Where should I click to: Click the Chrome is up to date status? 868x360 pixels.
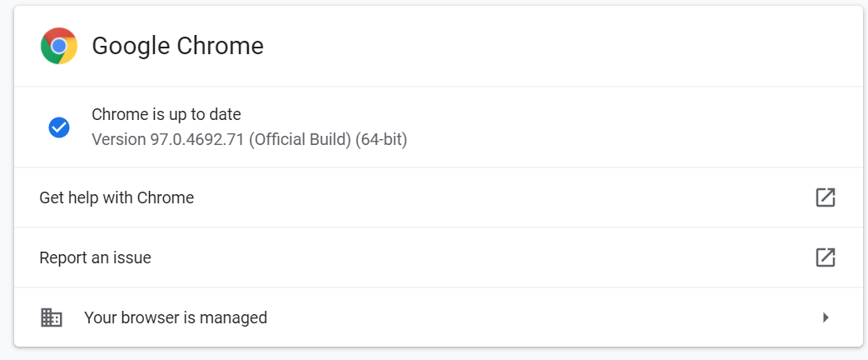pyautogui.click(x=166, y=115)
